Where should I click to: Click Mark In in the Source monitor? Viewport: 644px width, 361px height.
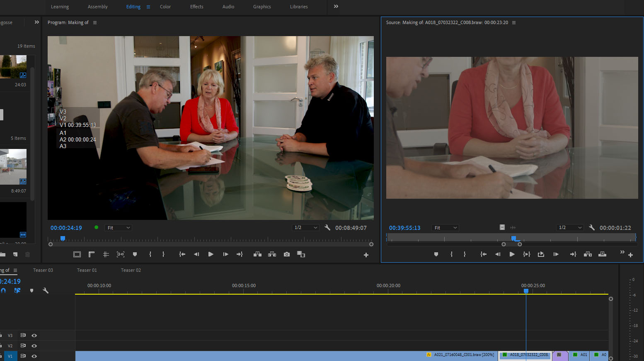tap(451, 254)
